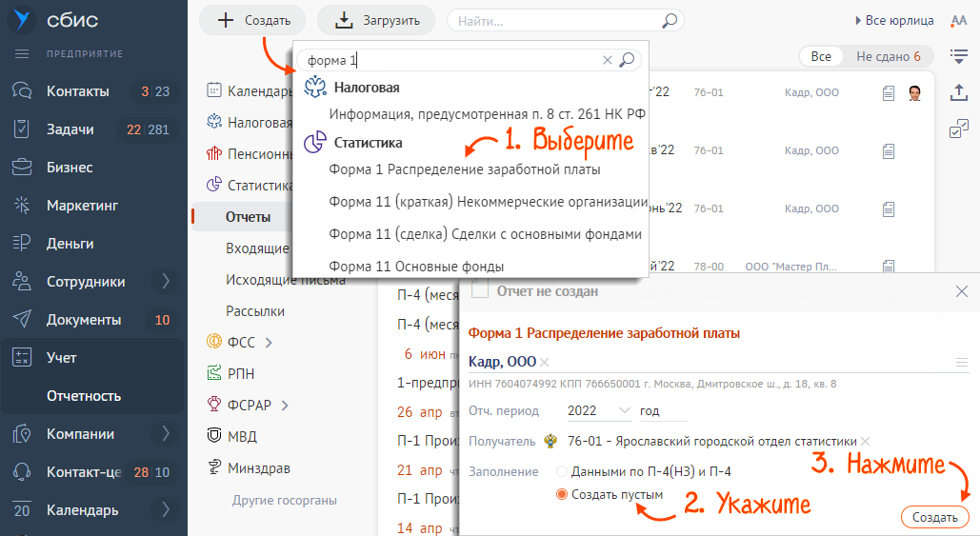This screenshot has height=536, width=980.
Task: Remove Кадр, ООО organization with x
Action: click(545, 363)
